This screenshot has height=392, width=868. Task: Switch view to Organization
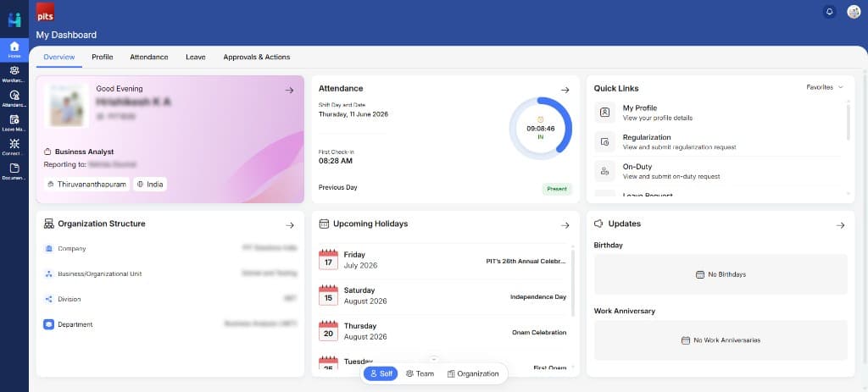[x=473, y=373]
